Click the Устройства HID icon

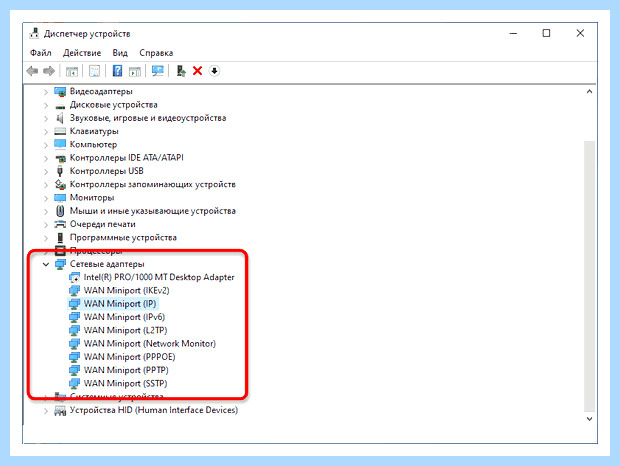coord(60,411)
